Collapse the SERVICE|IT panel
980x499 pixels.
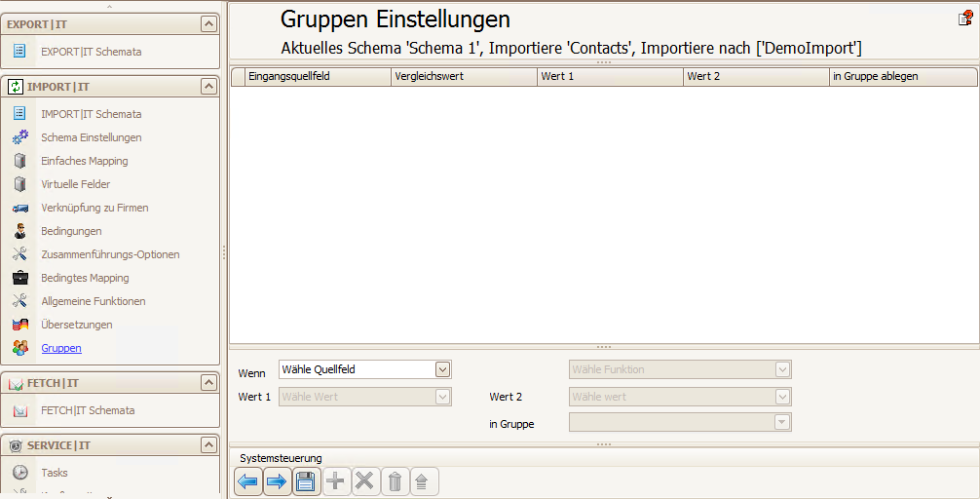click(208, 445)
